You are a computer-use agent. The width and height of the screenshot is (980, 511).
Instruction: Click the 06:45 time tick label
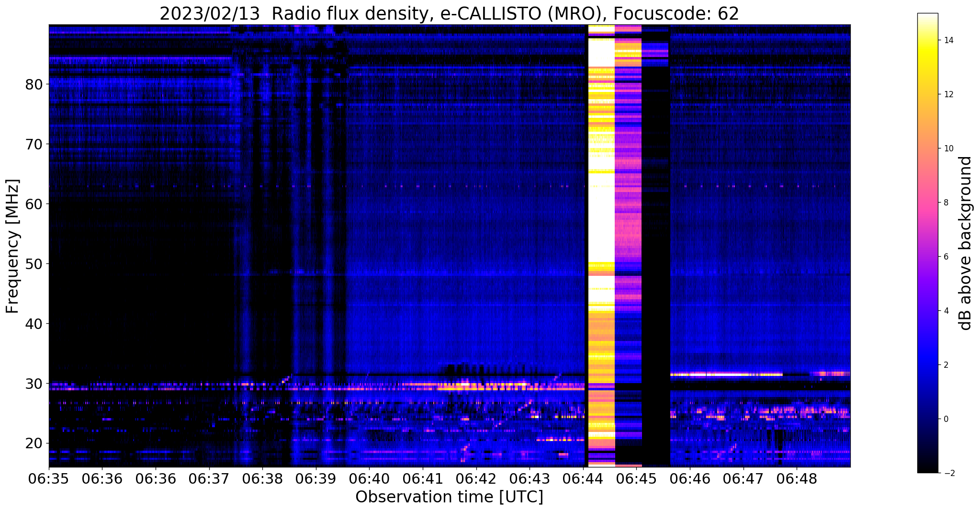[636, 478]
